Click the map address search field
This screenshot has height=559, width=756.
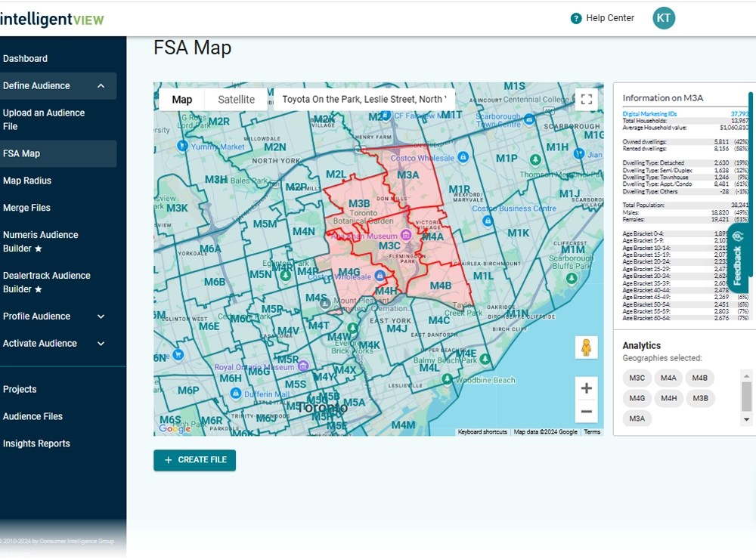(364, 100)
